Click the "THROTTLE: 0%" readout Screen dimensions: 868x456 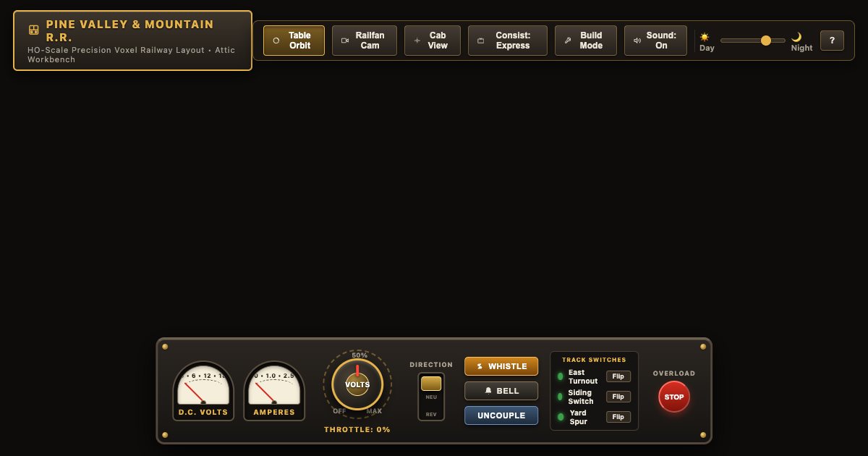point(357,429)
